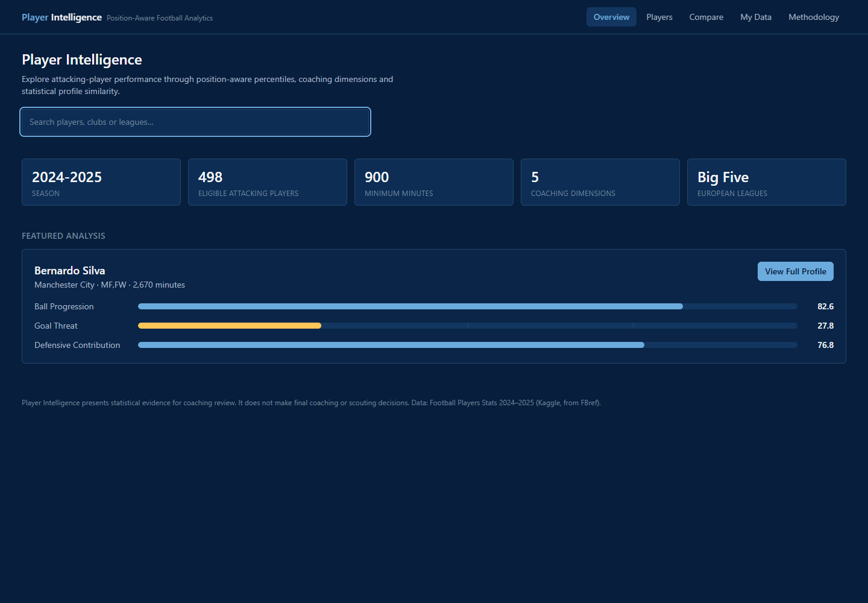Click the Defensive Contribution label
Screen dimensions: 868x603
[77, 345]
